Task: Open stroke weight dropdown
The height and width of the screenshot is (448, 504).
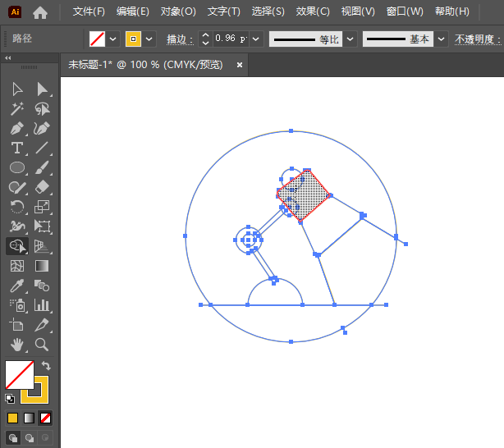Action: 256,39
